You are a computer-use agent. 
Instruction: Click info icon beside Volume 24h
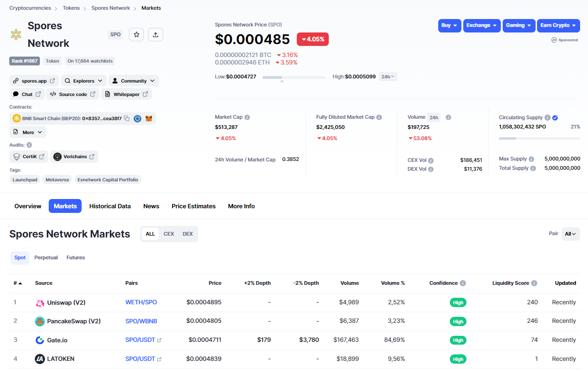pyautogui.click(x=448, y=117)
